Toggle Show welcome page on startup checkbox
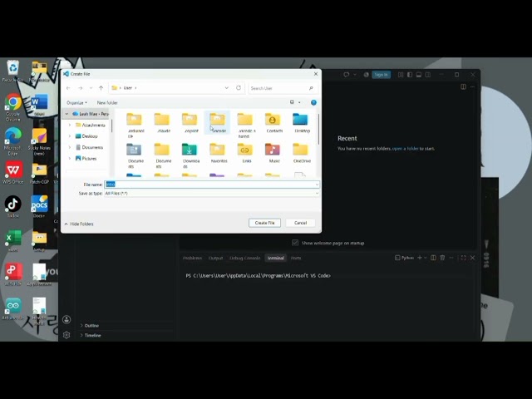 click(x=295, y=243)
